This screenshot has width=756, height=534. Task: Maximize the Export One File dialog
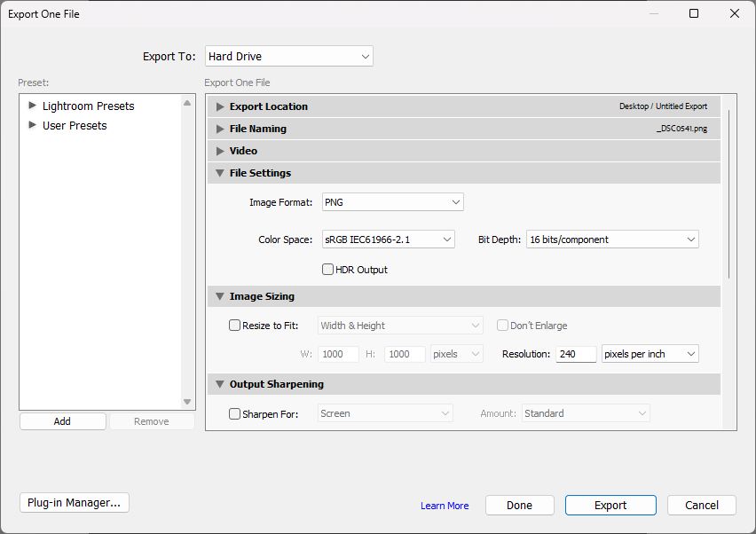pyautogui.click(x=694, y=13)
